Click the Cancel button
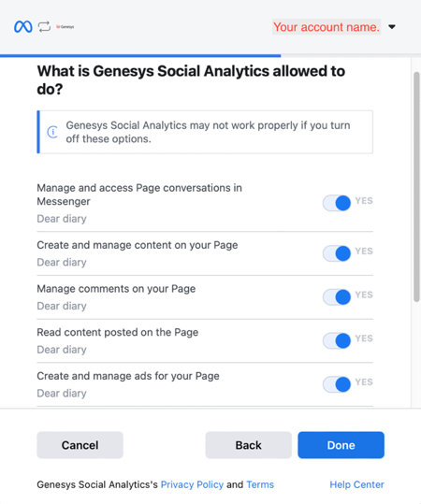The height and width of the screenshot is (504, 421). coord(80,445)
